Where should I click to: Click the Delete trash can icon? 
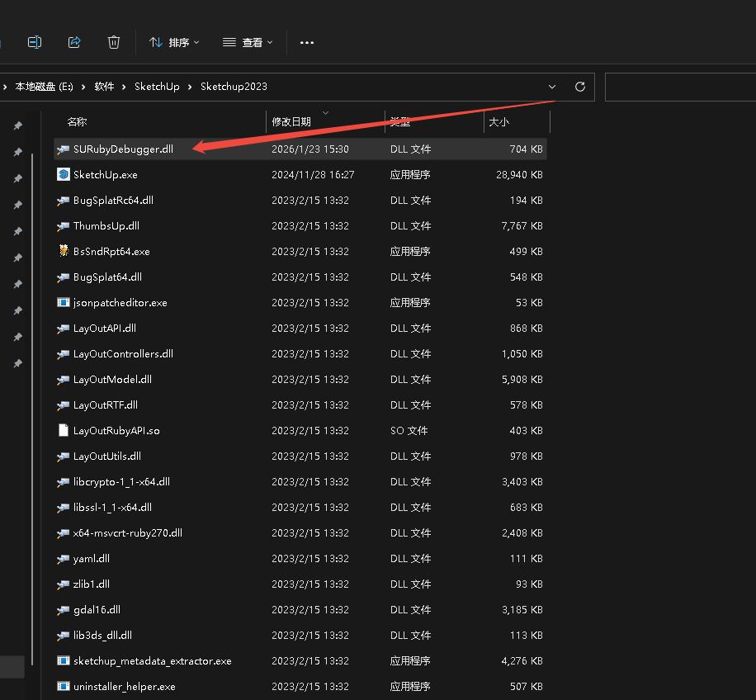click(114, 42)
